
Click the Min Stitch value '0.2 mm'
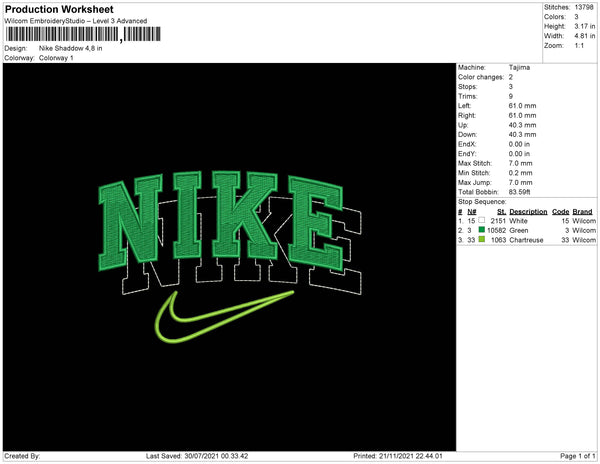click(520, 173)
